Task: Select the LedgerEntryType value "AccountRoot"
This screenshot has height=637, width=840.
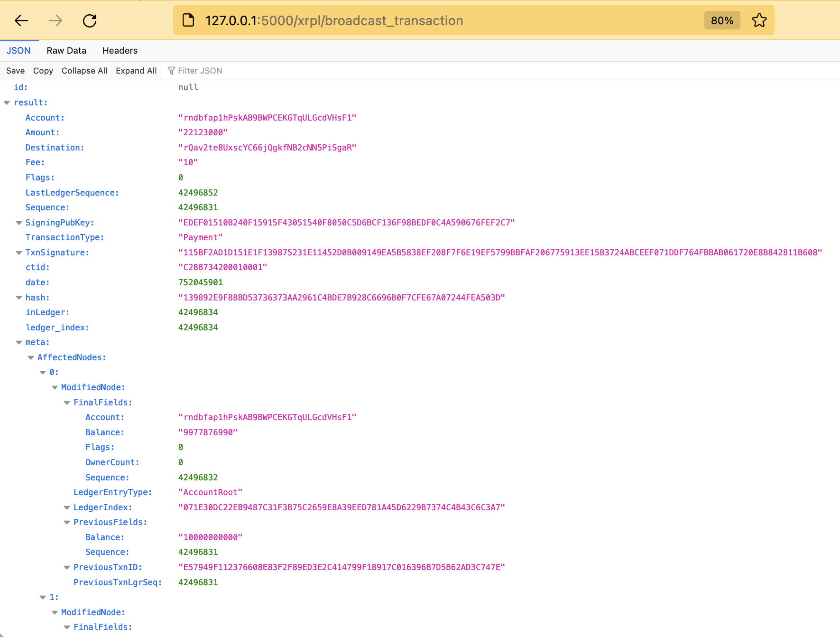Action: pos(211,492)
